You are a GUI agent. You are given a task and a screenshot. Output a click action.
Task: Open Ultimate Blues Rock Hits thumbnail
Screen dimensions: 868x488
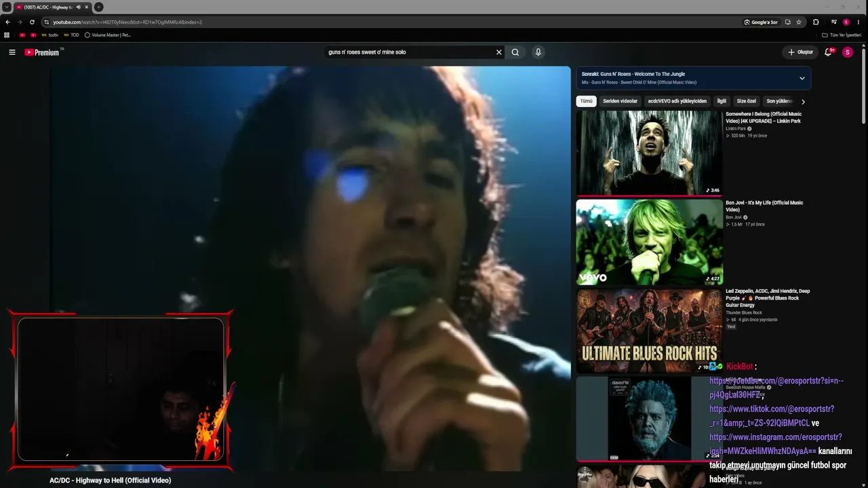pos(649,331)
